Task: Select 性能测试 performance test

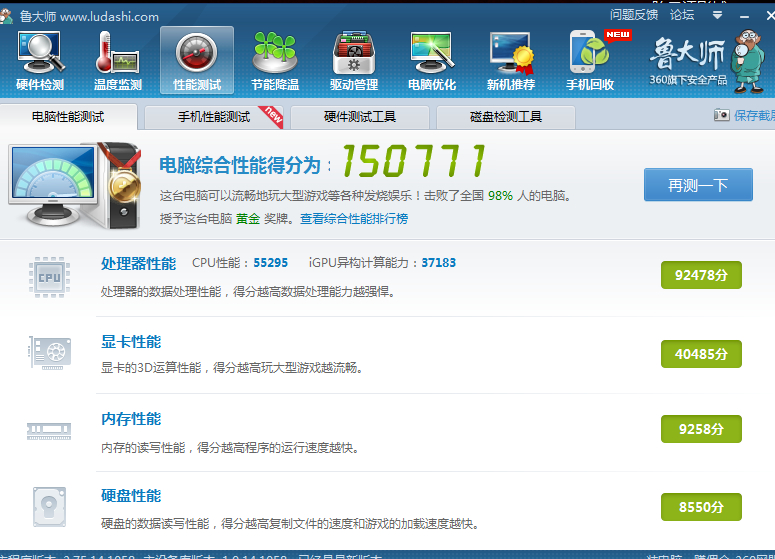Action: coord(197,61)
